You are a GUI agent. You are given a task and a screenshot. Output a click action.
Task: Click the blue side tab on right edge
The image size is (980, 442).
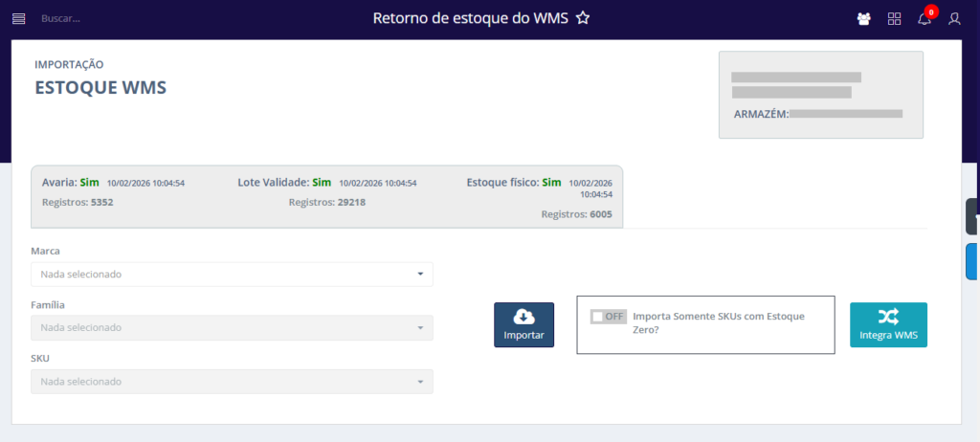972,261
